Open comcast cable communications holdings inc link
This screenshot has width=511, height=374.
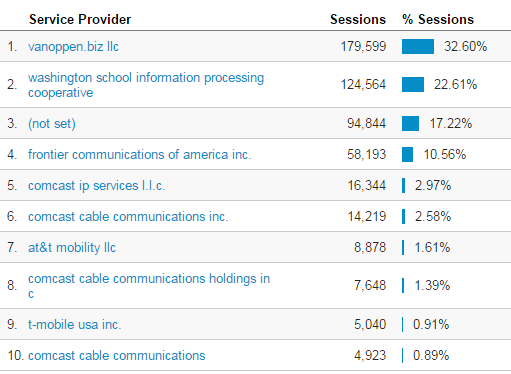[x=149, y=286]
